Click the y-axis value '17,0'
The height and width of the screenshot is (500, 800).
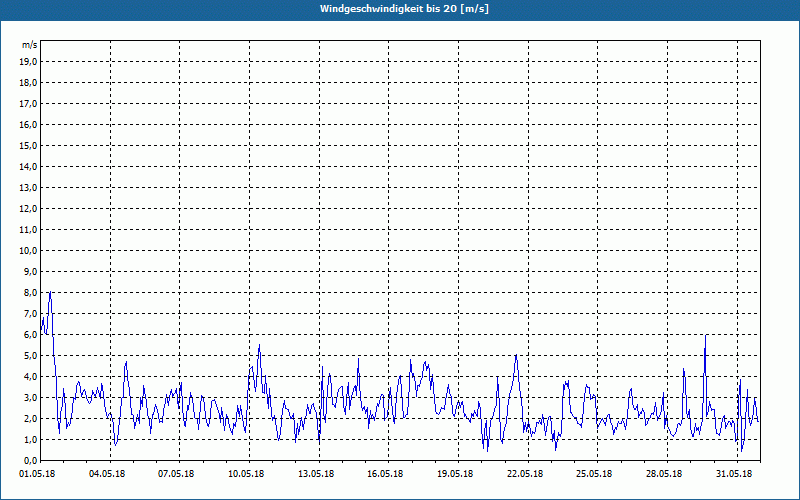tap(28, 104)
